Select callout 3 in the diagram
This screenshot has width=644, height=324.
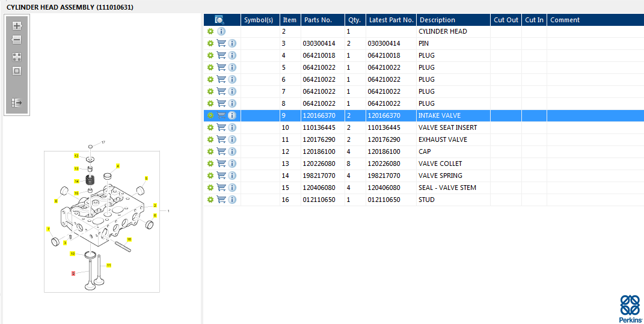pos(65,243)
